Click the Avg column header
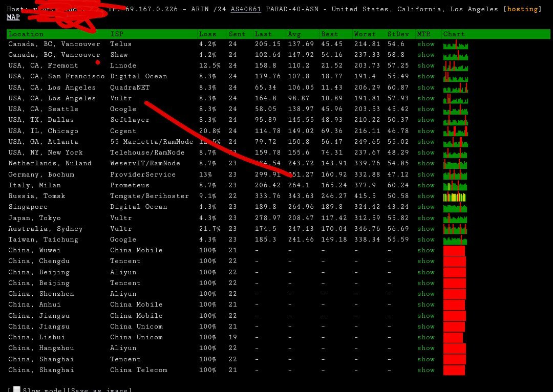 tap(294, 34)
